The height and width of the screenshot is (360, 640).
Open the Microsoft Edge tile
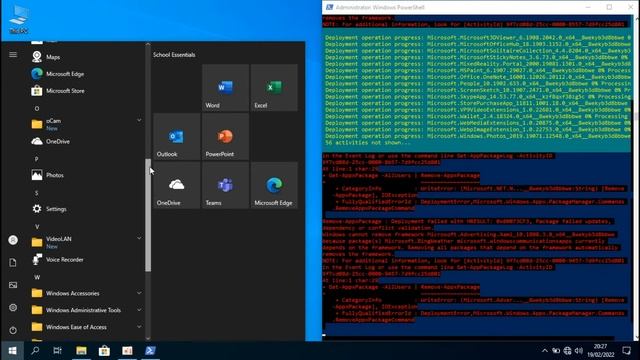[274, 185]
